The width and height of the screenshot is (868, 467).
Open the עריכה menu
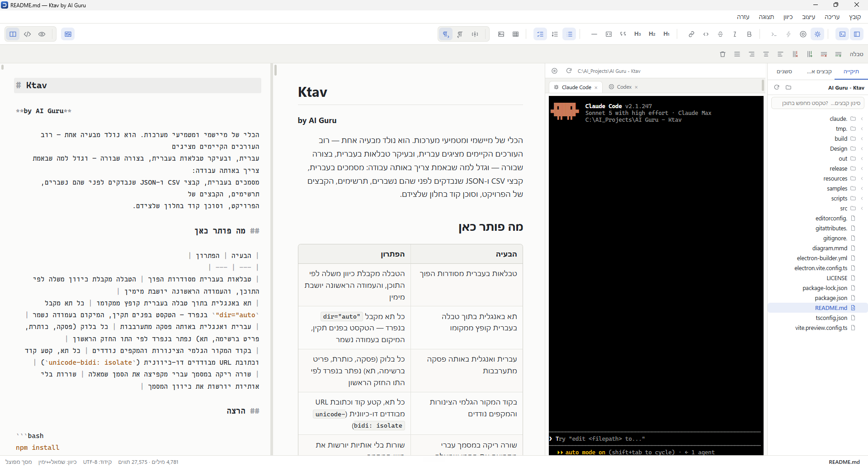point(832,17)
